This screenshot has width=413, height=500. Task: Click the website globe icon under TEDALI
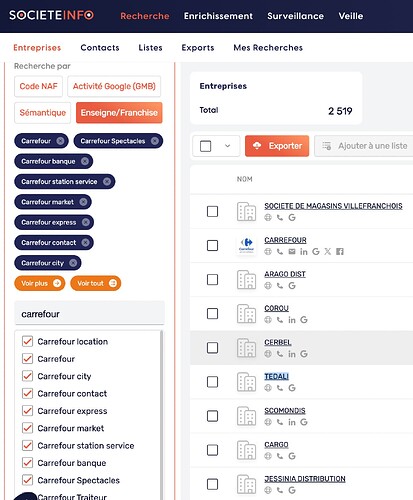coord(268,388)
